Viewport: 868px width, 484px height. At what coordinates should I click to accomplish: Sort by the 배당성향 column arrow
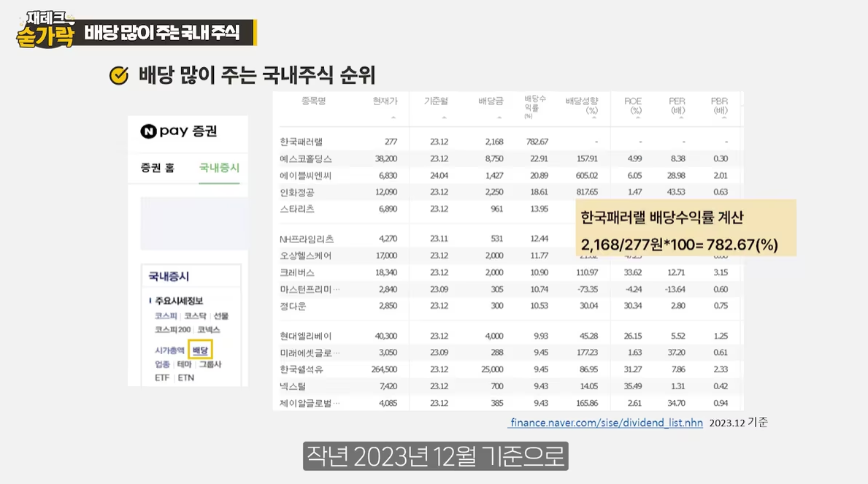[594, 118]
